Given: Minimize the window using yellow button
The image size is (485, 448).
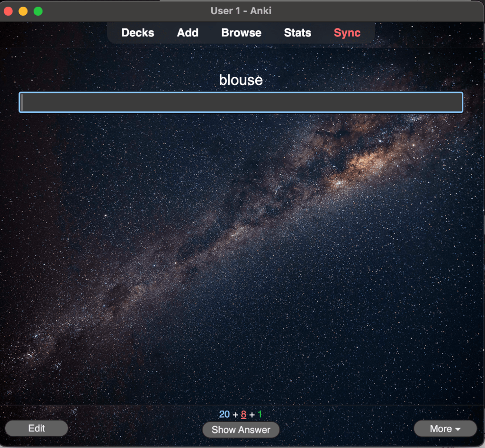Looking at the screenshot, I should pyautogui.click(x=23, y=11).
